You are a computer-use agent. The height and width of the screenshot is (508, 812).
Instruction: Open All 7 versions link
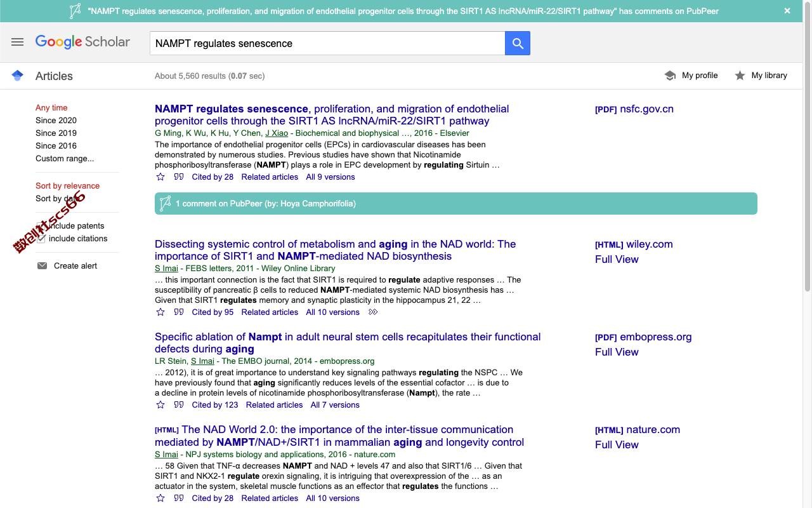click(x=335, y=405)
